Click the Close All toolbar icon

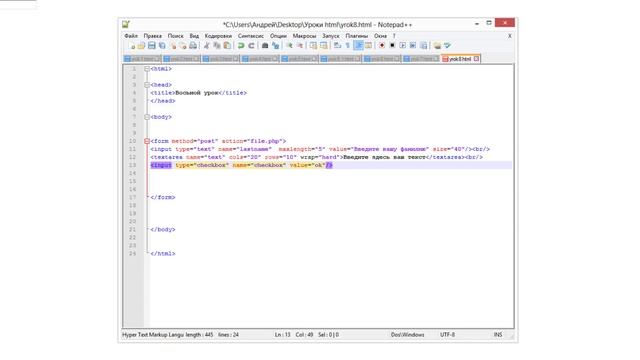coord(183,46)
